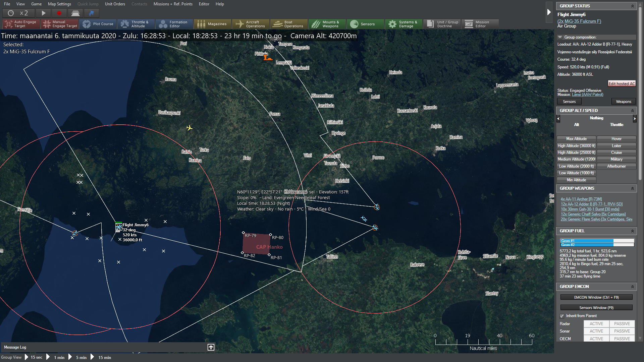Click the Afterburner throttle button
The height and width of the screenshot is (362, 644).
[x=616, y=166]
